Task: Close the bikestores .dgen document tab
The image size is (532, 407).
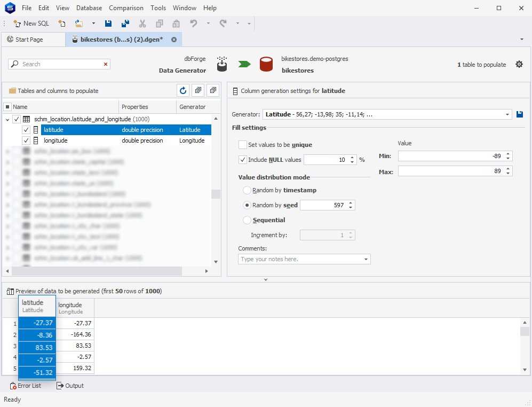Action: 174,40
